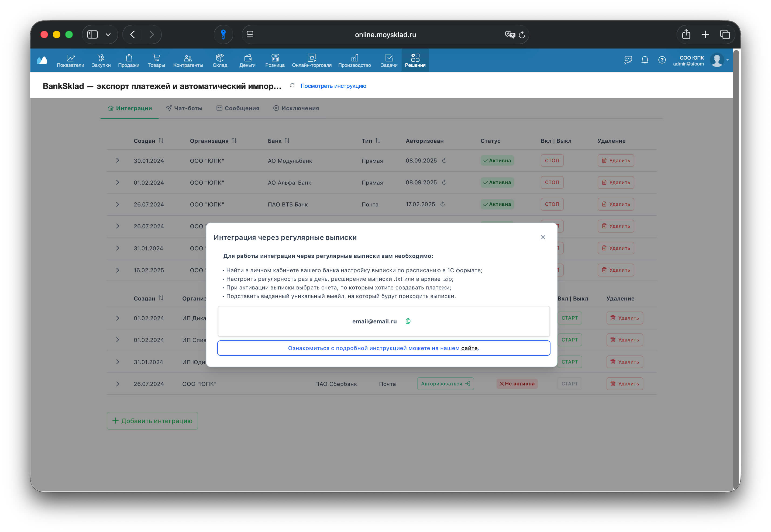Sort upper table by Организация
The width and height of the screenshot is (771, 532).
tap(234, 141)
